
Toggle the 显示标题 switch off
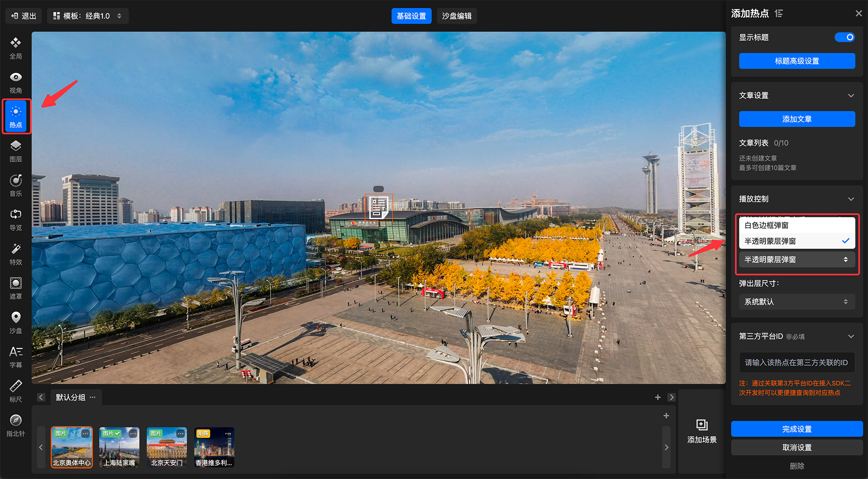click(844, 37)
